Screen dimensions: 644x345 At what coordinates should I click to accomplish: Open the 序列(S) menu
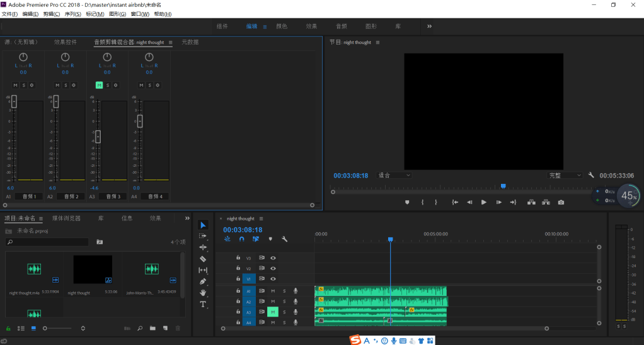pos(74,14)
